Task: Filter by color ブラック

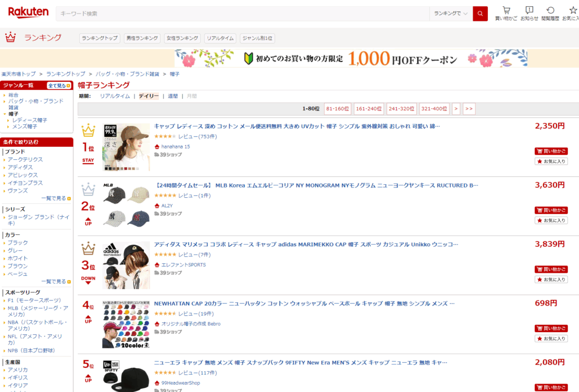Action: [18, 243]
